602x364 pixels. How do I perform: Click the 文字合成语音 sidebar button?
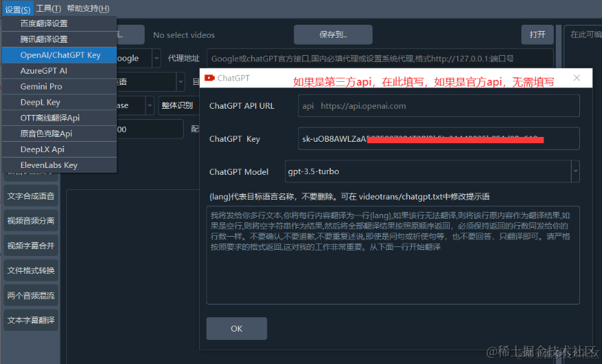pyautogui.click(x=31, y=196)
